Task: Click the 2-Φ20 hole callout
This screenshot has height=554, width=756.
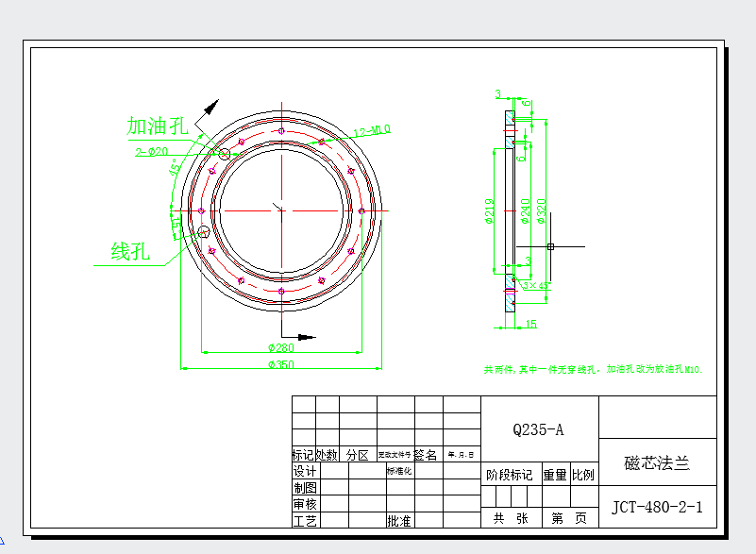Action: (x=151, y=152)
